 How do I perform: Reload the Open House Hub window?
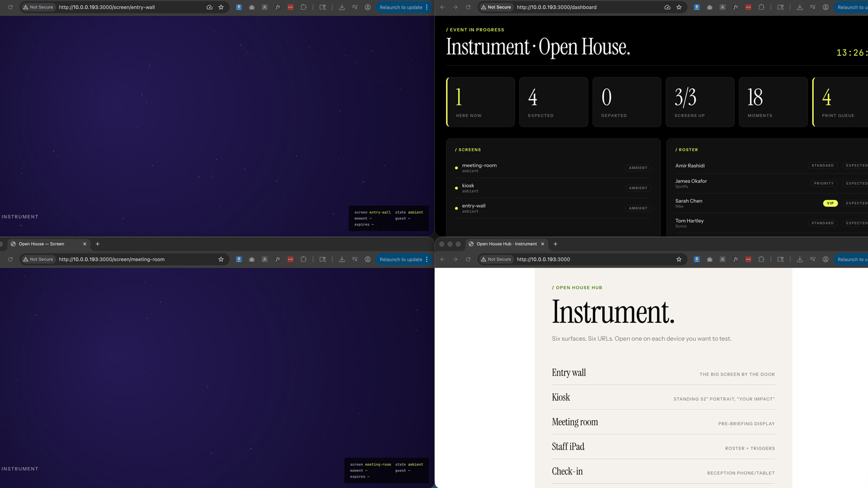468,259
